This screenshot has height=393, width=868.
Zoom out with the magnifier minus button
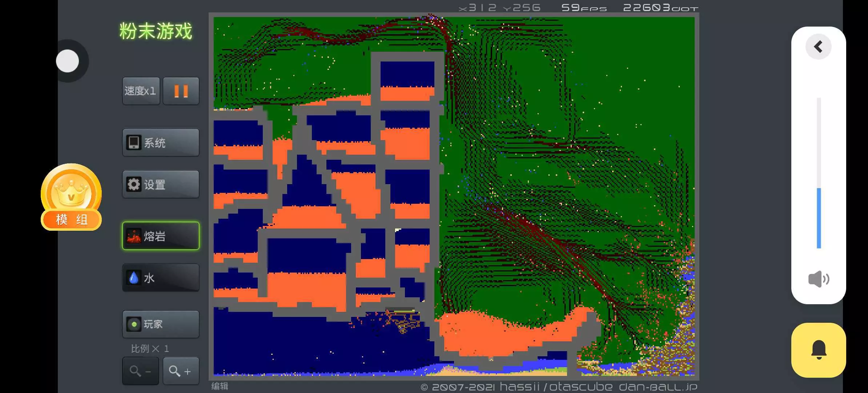coord(140,371)
